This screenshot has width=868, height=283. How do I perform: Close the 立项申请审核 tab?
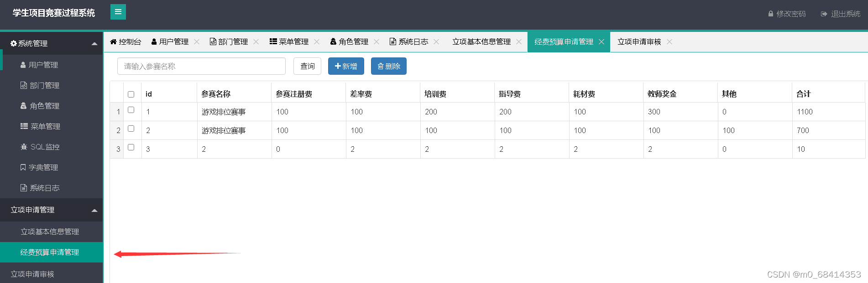click(669, 41)
